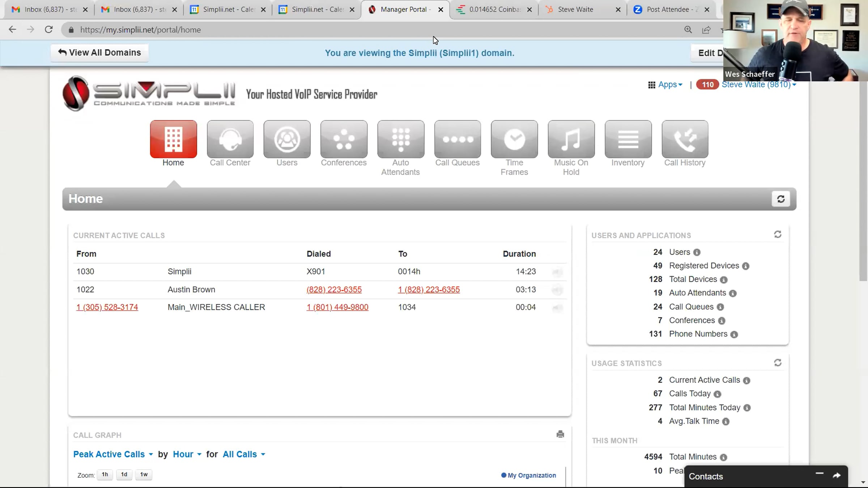Screen dimensions: 868x488
Task: Switch to the Coinbase browser tab
Action: click(x=494, y=10)
